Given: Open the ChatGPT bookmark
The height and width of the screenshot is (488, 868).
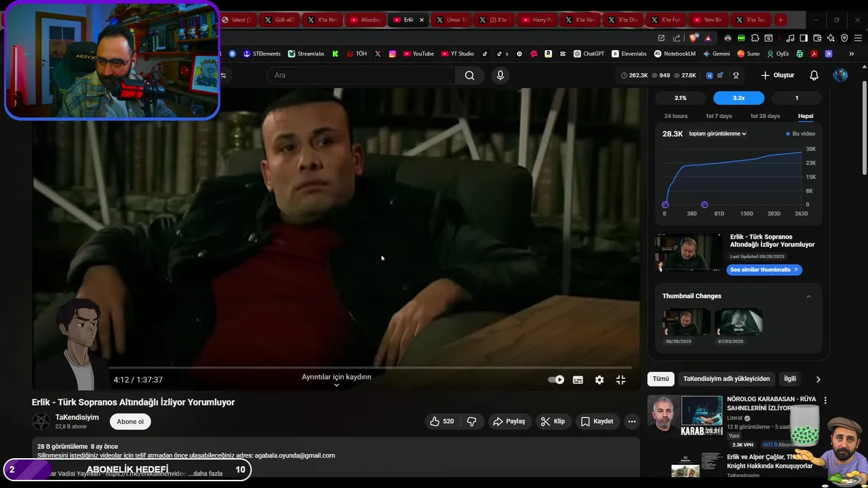Looking at the screenshot, I should tap(589, 54).
